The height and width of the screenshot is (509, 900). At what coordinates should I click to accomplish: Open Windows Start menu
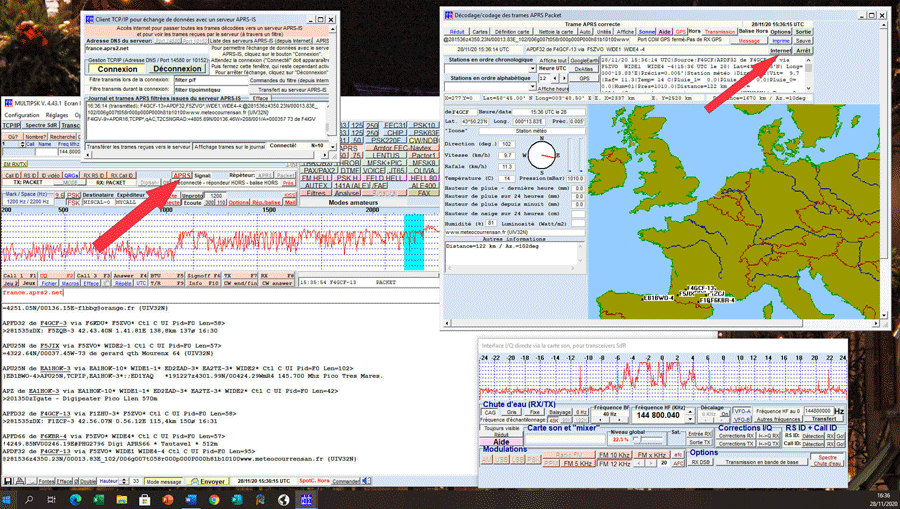click(6, 500)
